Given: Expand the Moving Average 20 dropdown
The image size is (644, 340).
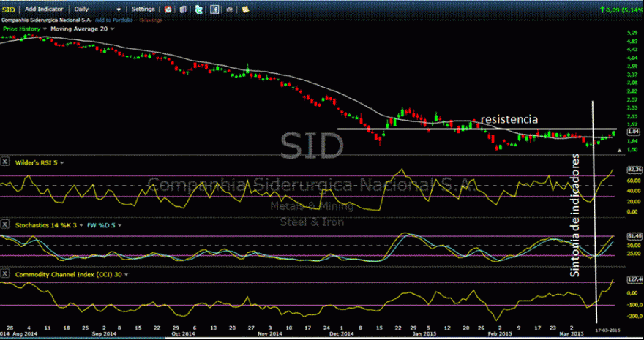Looking at the screenshot, I should point(113,29).
